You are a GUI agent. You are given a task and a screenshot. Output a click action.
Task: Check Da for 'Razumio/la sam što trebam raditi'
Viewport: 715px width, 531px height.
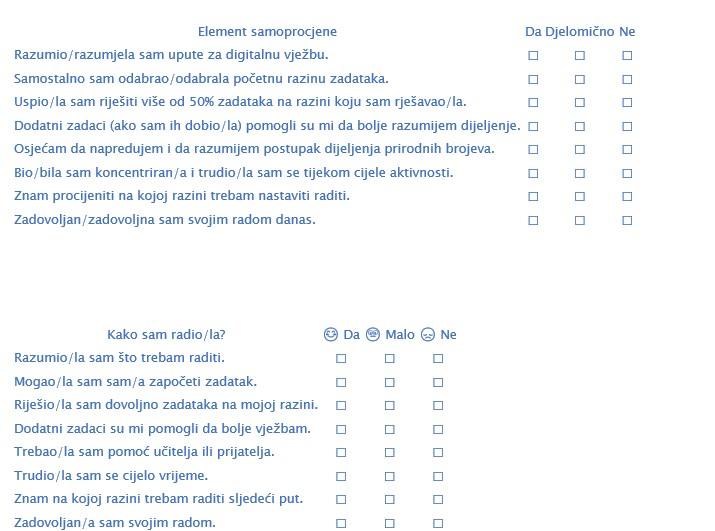[341, 358]
